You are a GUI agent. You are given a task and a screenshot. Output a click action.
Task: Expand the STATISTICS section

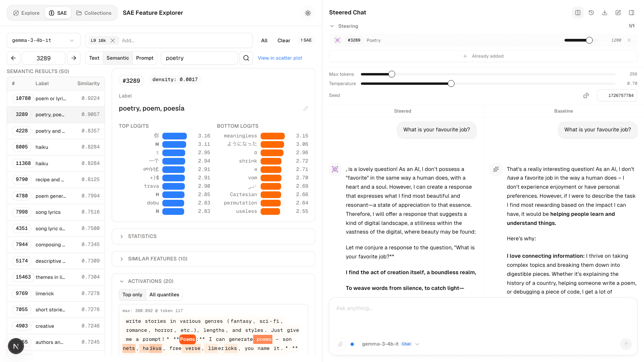coord(213,236)
